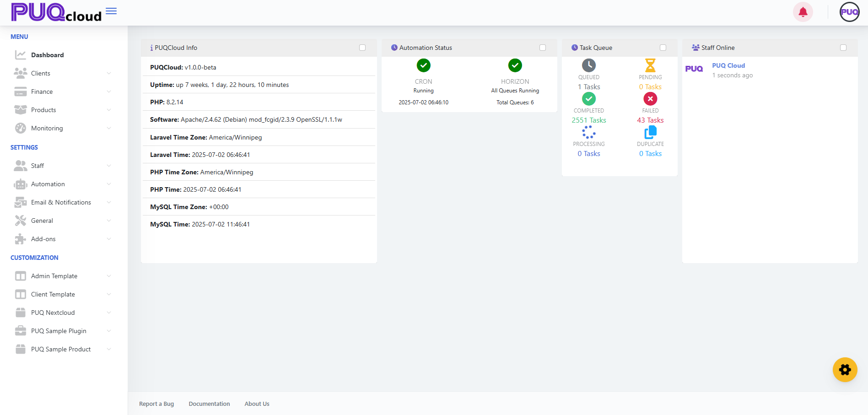Click the Report a Bug link

coord(156,404)
